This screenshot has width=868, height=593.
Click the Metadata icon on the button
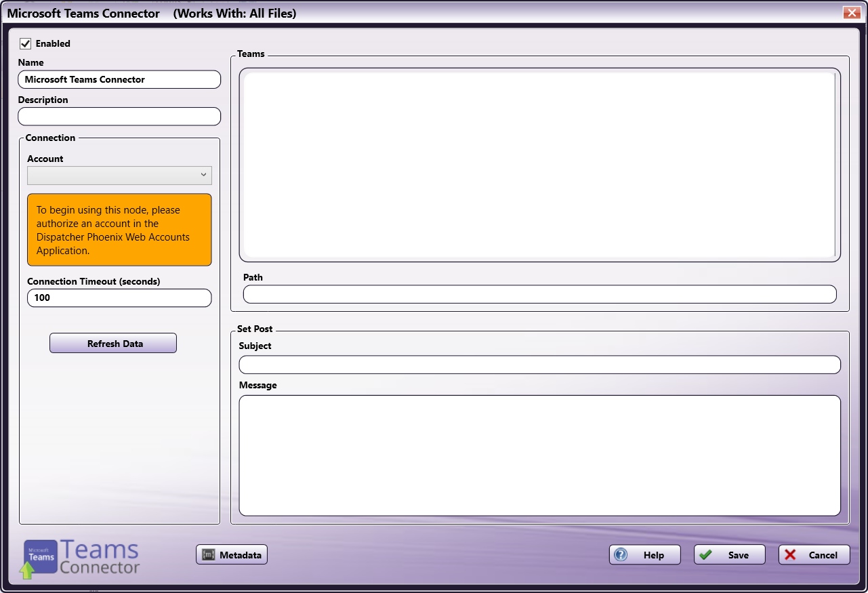(209, 555)
